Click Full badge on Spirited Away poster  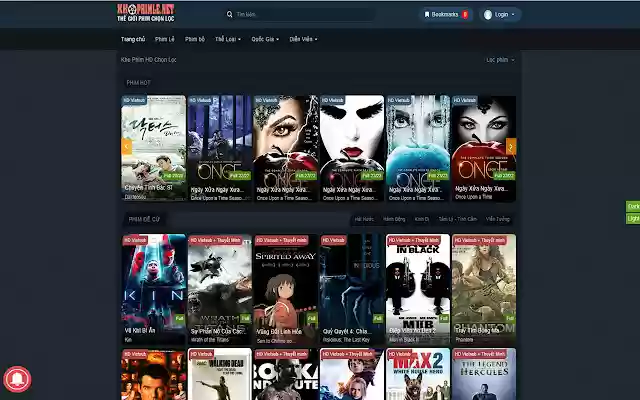(x=311, y=318)
